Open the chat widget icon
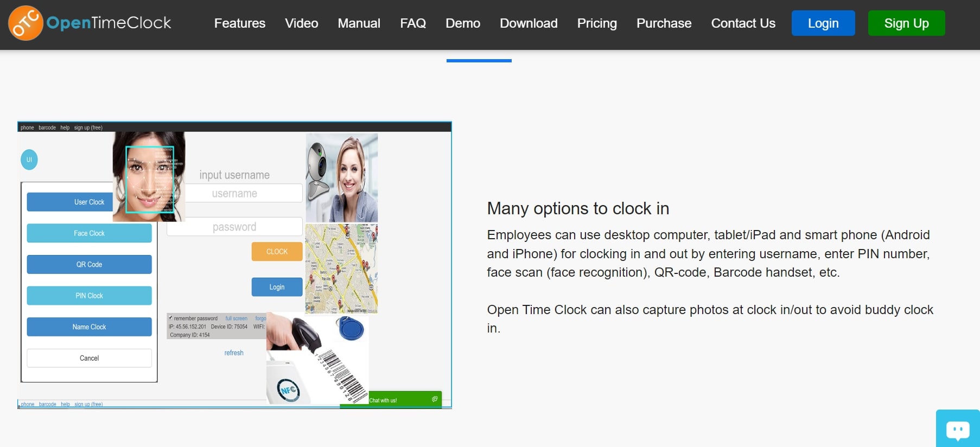 (958, 429)
